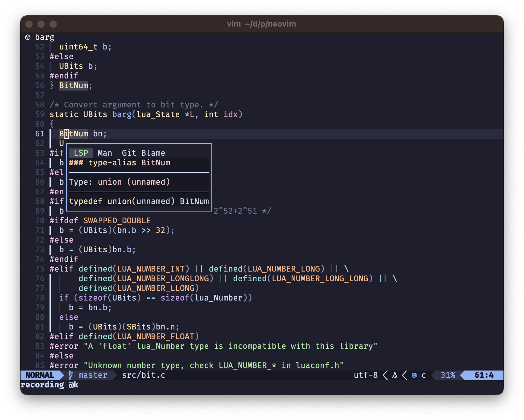The width and height of the screenshot is (524, 420).
Task: Click the '#else' on line 84
Action: (x=62, y=356)
